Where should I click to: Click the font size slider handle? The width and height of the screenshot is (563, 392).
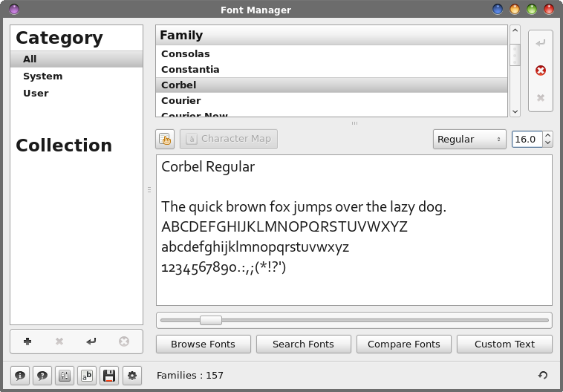pyautogui.click(x=211, y=320)
